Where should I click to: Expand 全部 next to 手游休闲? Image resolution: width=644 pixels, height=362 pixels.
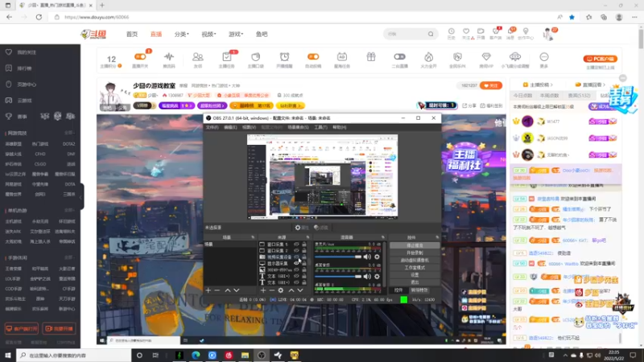click(x=69, y=257)
